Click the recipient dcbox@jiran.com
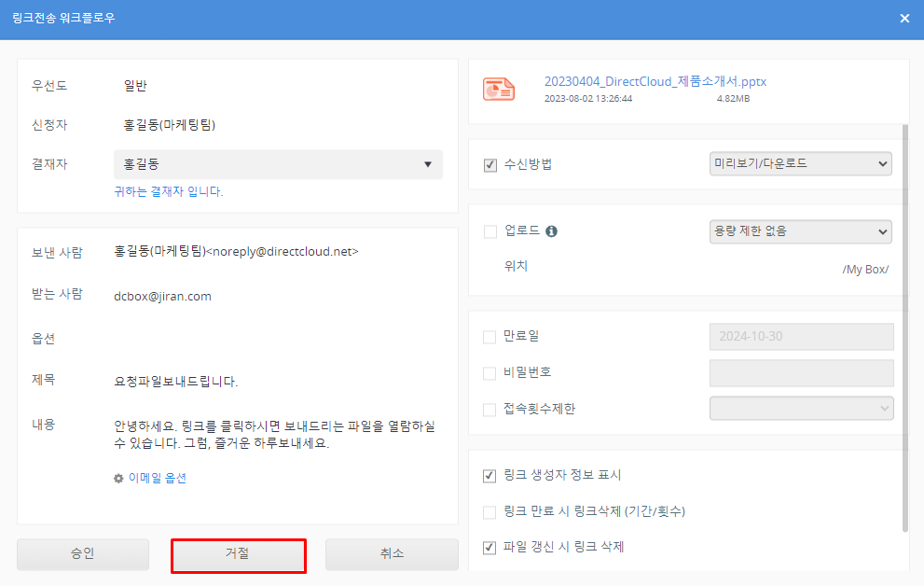The height and width of the screenshot is (586, 924). [162, 297]
